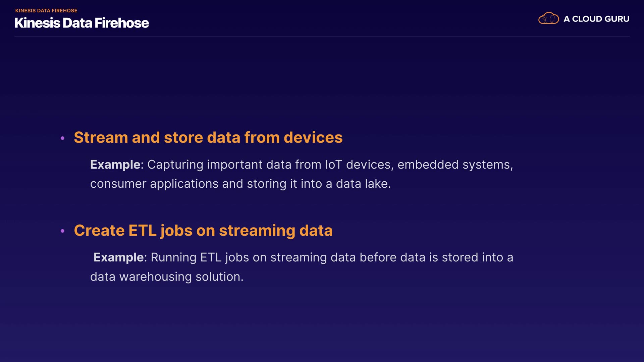Screen dimensions: 644x362
Task: Click the word "Capturing" in the first example
Action: tap(175, 165)
